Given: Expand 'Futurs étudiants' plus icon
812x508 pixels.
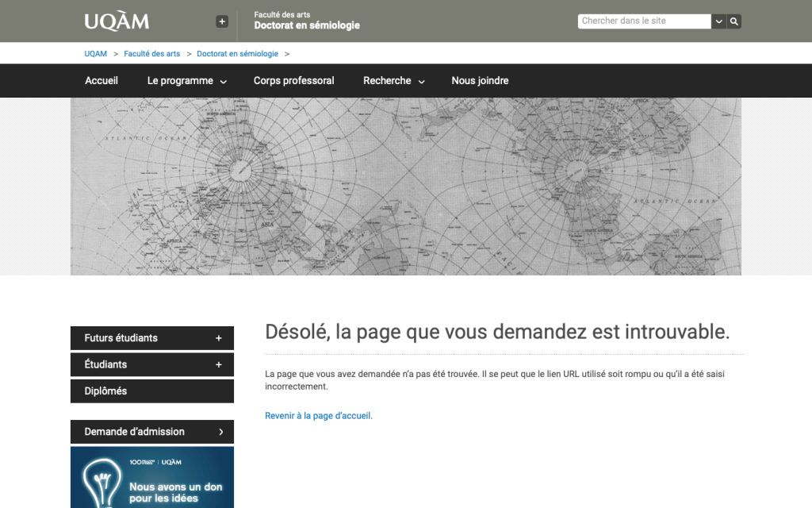Looking at the screenshot, I should pyautogui.click(x=219, y=338).
